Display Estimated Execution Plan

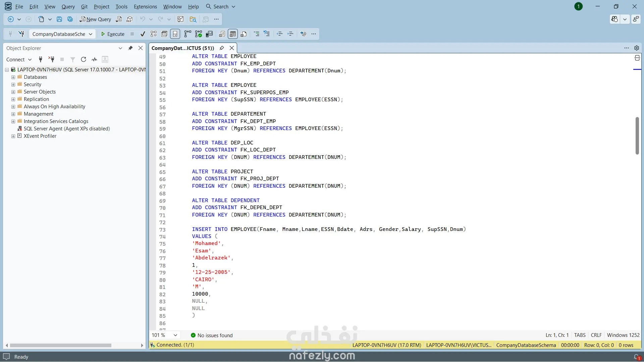pos(154,34)
